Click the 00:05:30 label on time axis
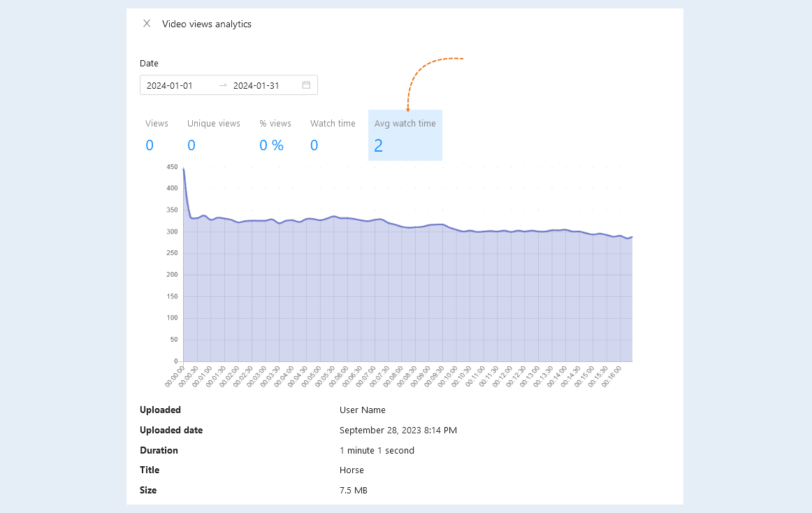The width and height of the screenshot is (812, 513). [x=325, y=376]
